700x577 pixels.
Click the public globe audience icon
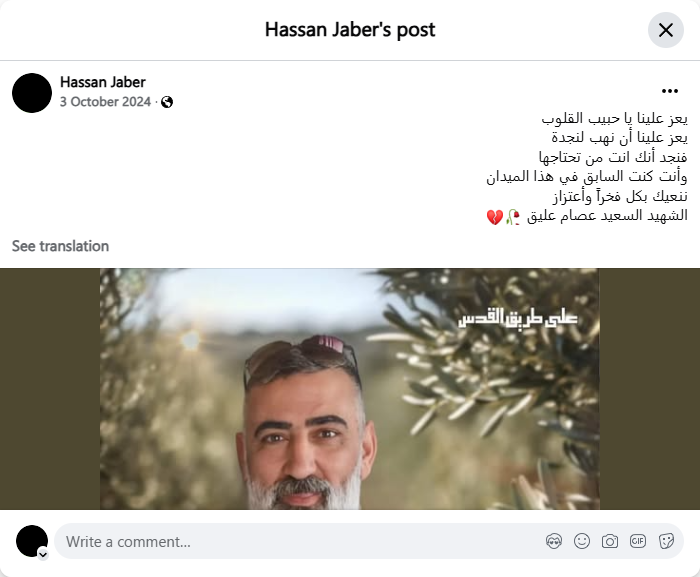click(167, 102)
